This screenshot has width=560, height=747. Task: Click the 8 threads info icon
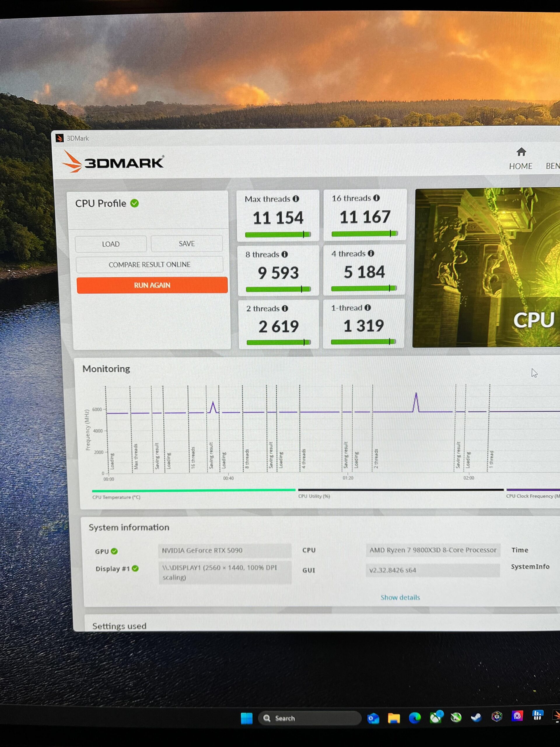pyautogui.click(x=285, y=254)
